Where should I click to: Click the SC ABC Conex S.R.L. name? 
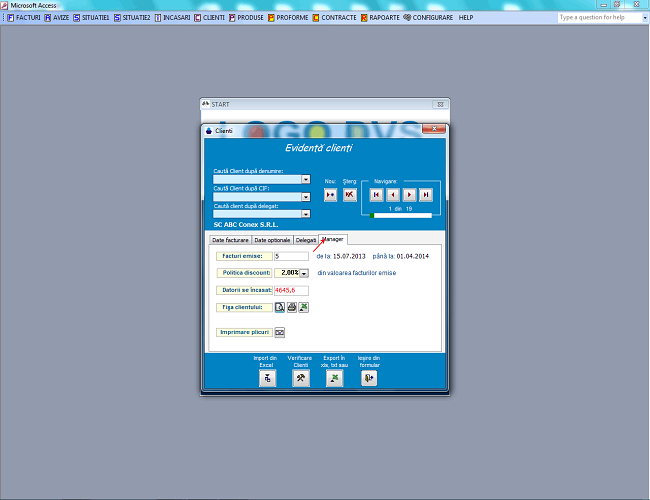click(246, 225)
